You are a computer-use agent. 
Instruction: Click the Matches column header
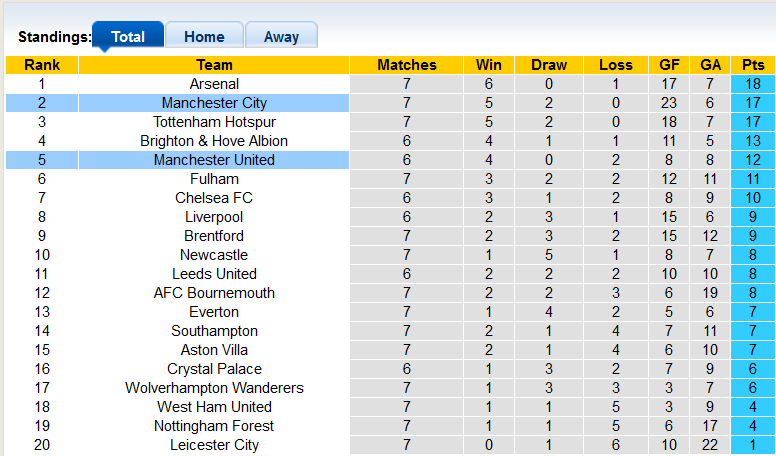(407, 65)
